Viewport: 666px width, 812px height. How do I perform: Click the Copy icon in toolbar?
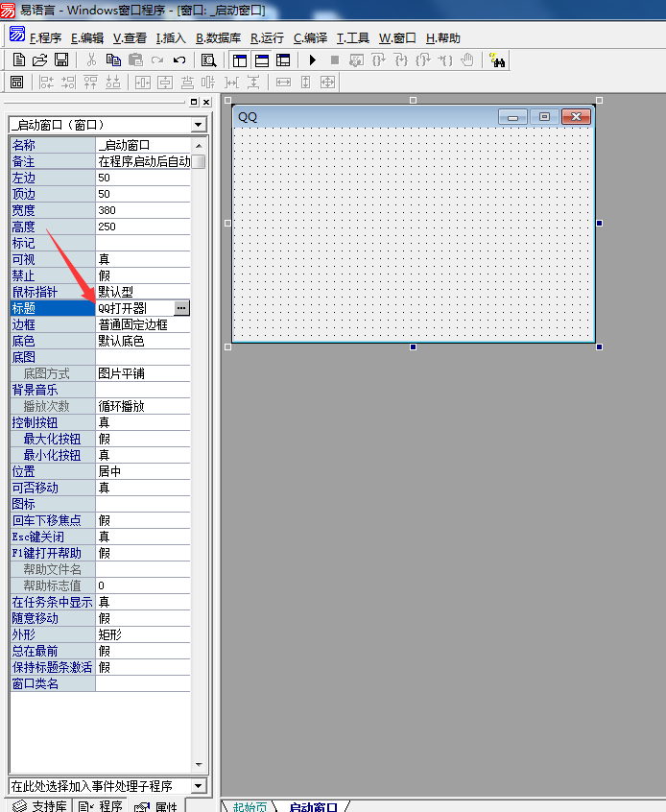[x=113, y=60]
